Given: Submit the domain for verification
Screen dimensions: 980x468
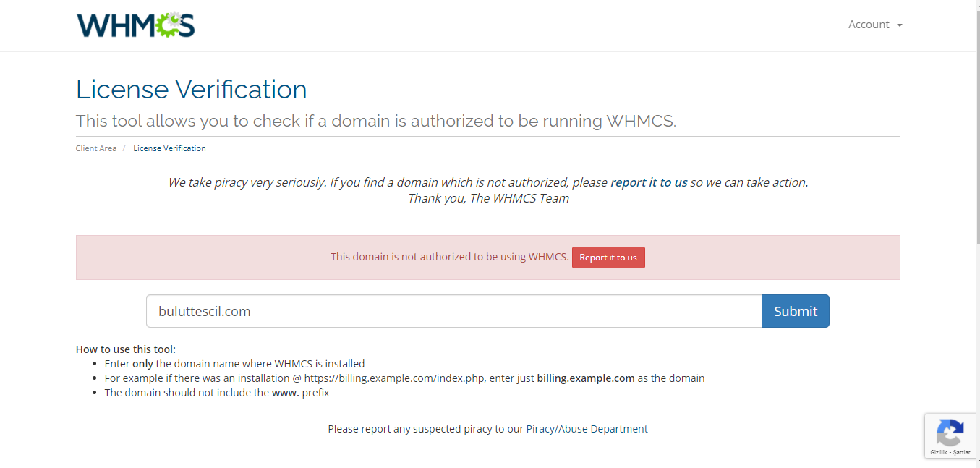Looking at the screenshot, I should click(796, 311).
